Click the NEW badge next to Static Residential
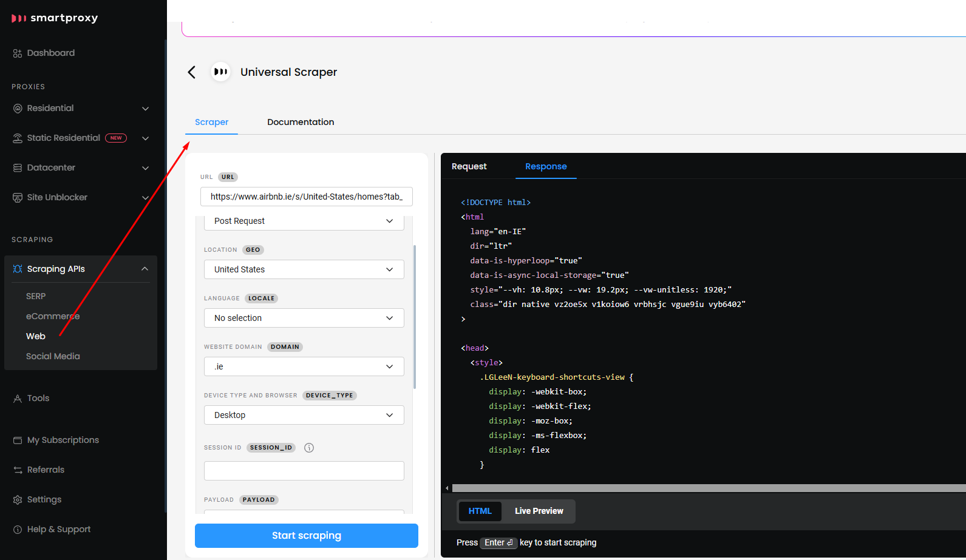966x560 pixels. click(116, 138)
